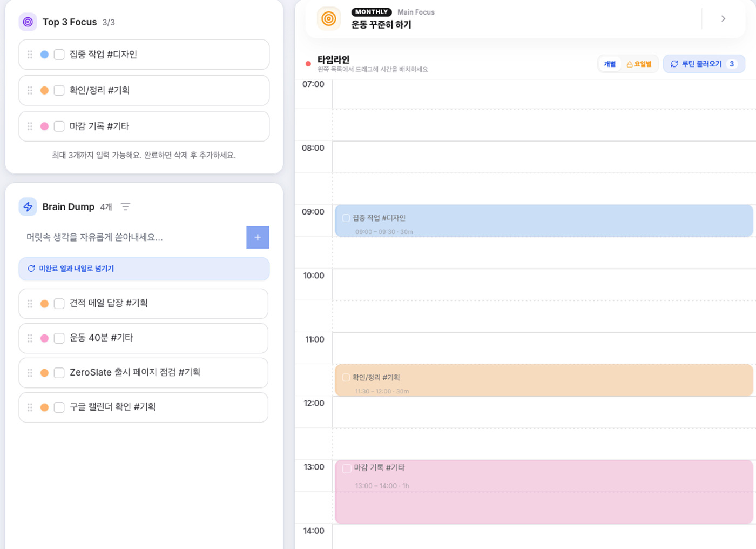Expand the Main Focus card chevron
The image size is (756, 549).
tap(723, 19)
